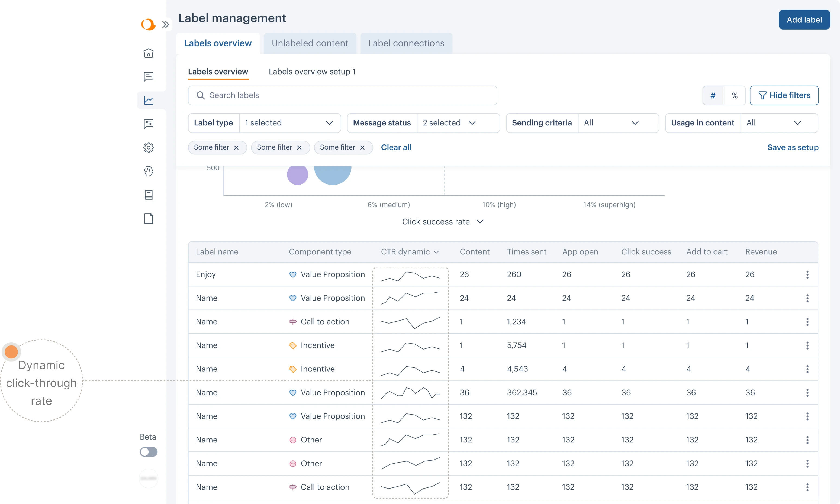
Task: Remove the first Some filter chip
Action: pyautogui.click(x=236, y=147)
